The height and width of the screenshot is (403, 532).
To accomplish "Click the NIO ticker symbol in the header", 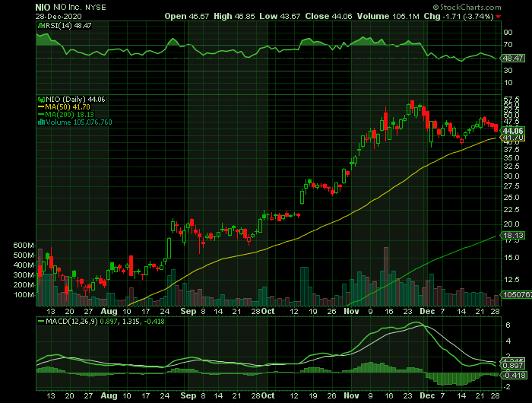I will click(43, 7).
